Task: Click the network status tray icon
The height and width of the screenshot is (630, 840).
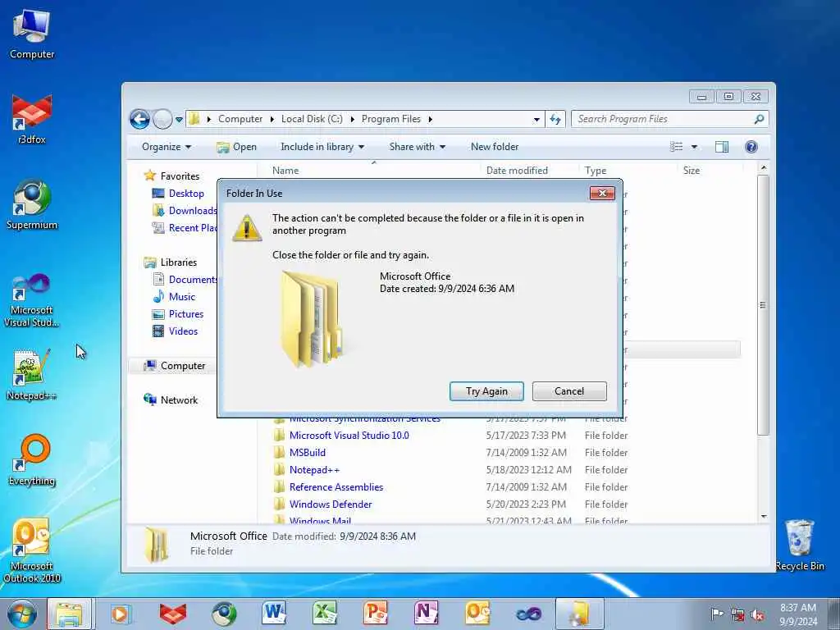Action: click(x=737, y=614)
